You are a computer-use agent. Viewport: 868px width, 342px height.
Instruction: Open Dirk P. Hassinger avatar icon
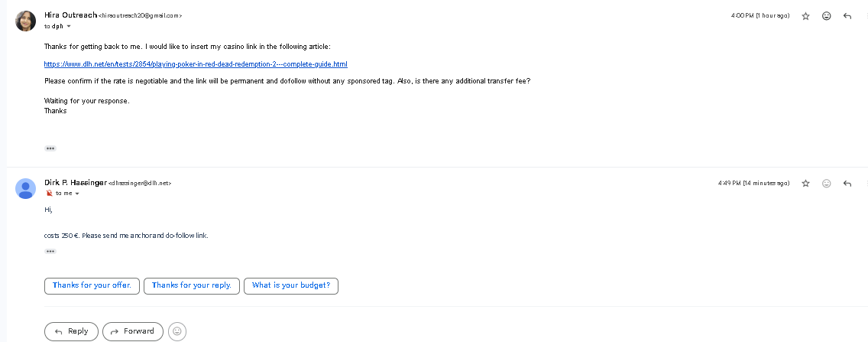pos(25,188)
